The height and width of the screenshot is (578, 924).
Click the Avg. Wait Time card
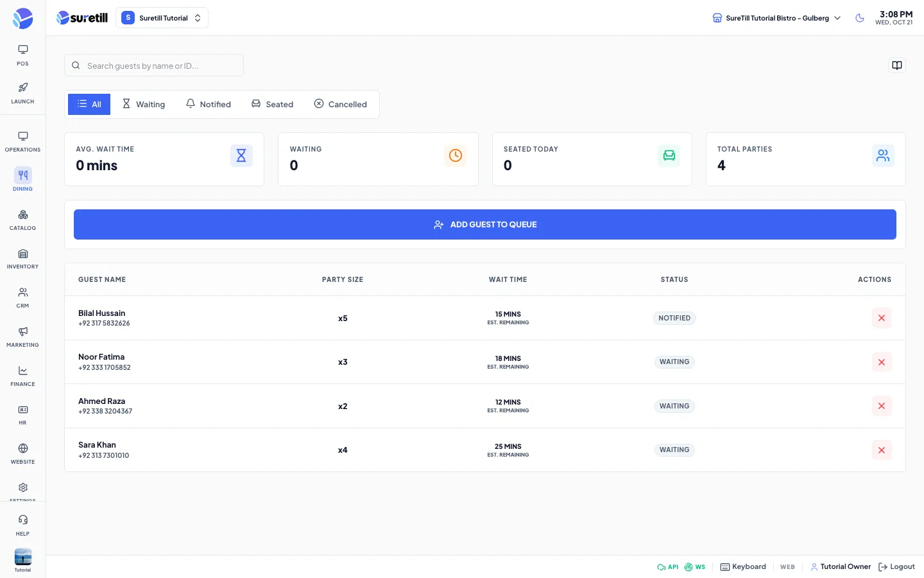(164, 159)
